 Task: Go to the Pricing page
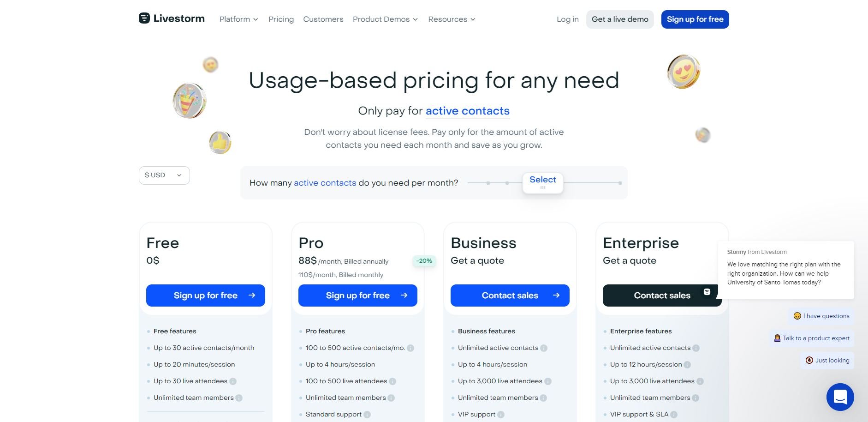pos(281,19)
